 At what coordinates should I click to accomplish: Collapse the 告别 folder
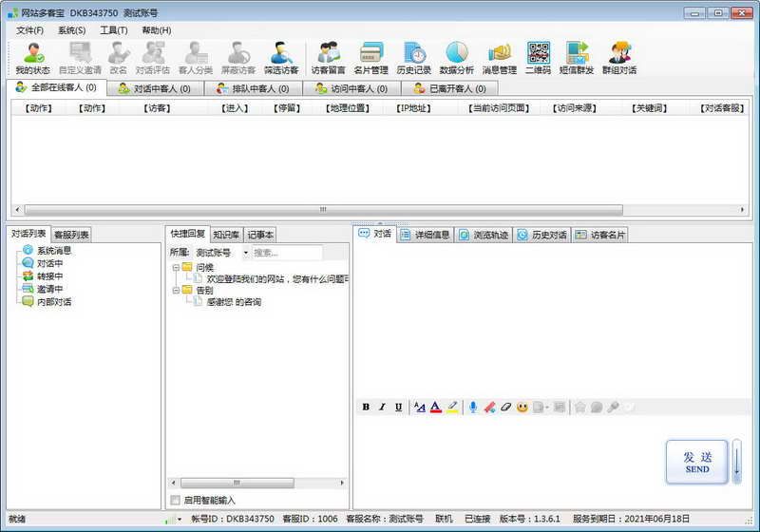click(176, 291)
